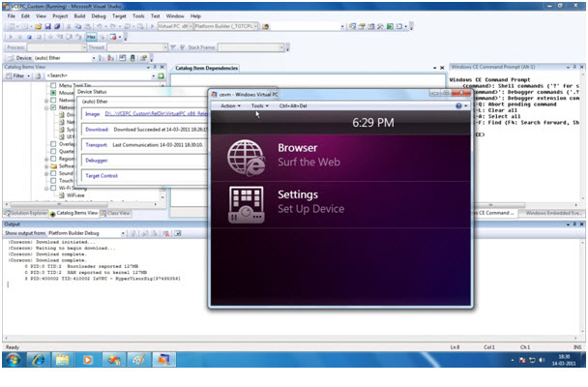The height and width of the screenshot is (387, 588).
Task: Save all files with the stacked disks icon
Action: [57, 27]
